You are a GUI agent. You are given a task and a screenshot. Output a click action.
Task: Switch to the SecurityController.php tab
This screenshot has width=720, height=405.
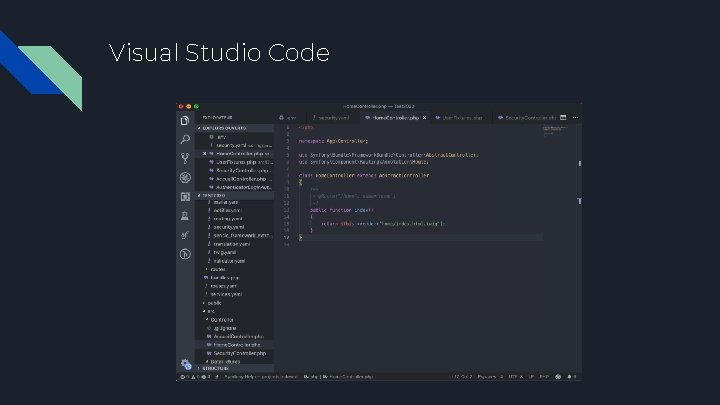pos(527,118)
